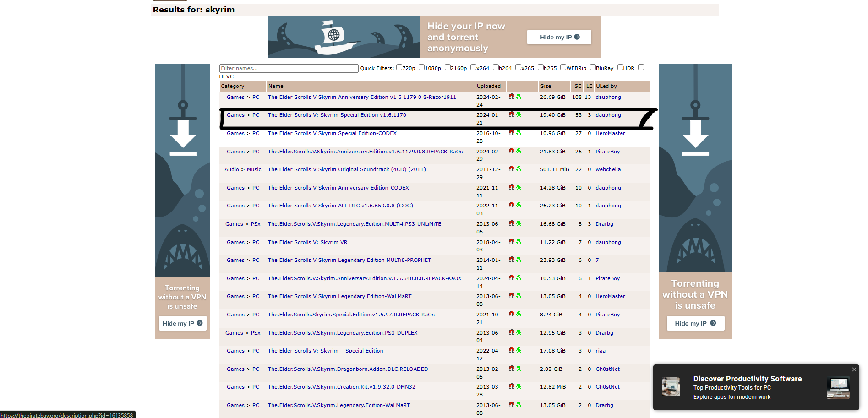
Task: Open PSx subcategory on the MULTi4.PS3-UNLiMiTE row
Action: click(256, 224)
